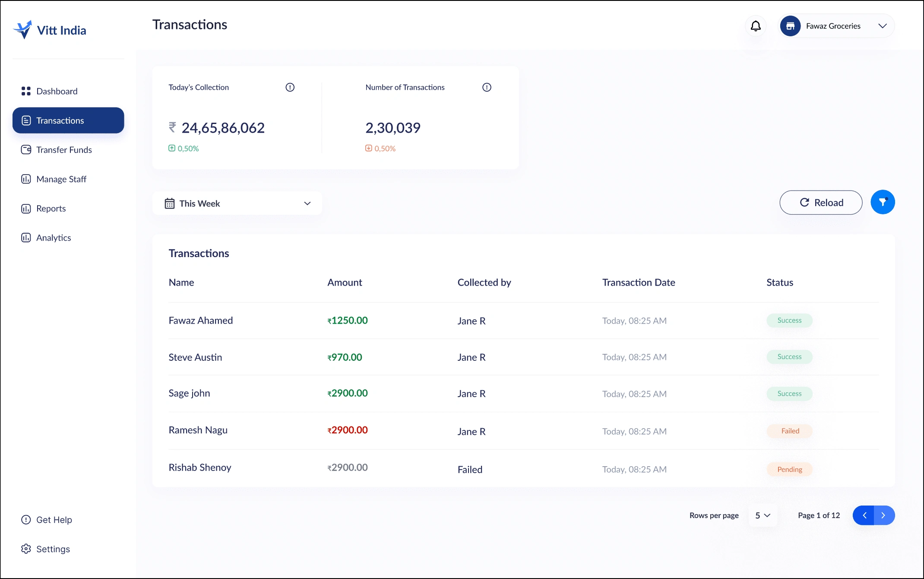Select Transactions in the sidebar menu
The width and height of the screenshot is (924, 579).
pos(68,121)
